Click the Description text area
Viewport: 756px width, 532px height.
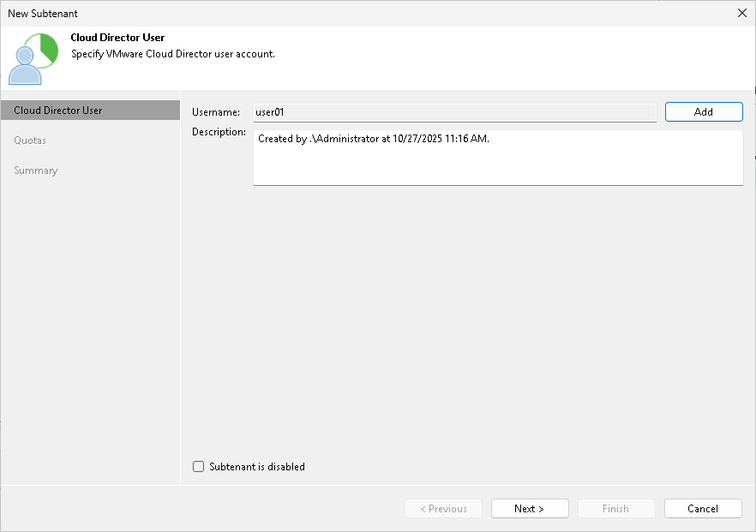(x=497, y=158)
